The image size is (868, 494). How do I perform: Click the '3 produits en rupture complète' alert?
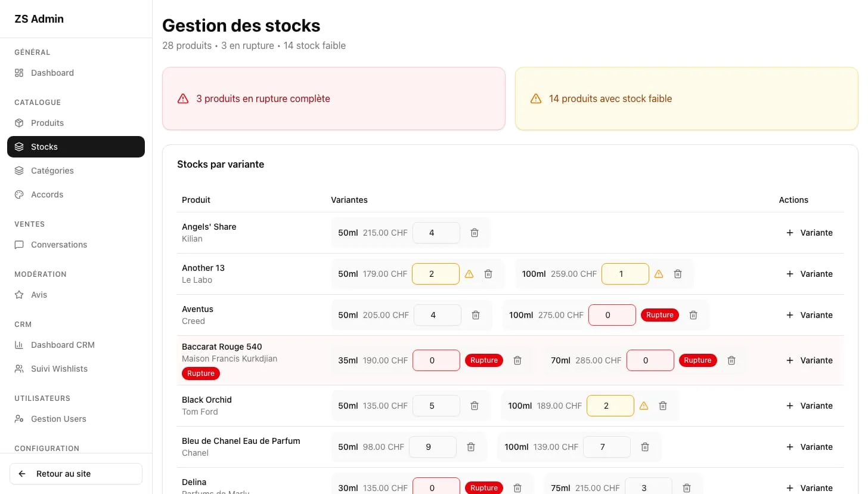click(334, 98)
